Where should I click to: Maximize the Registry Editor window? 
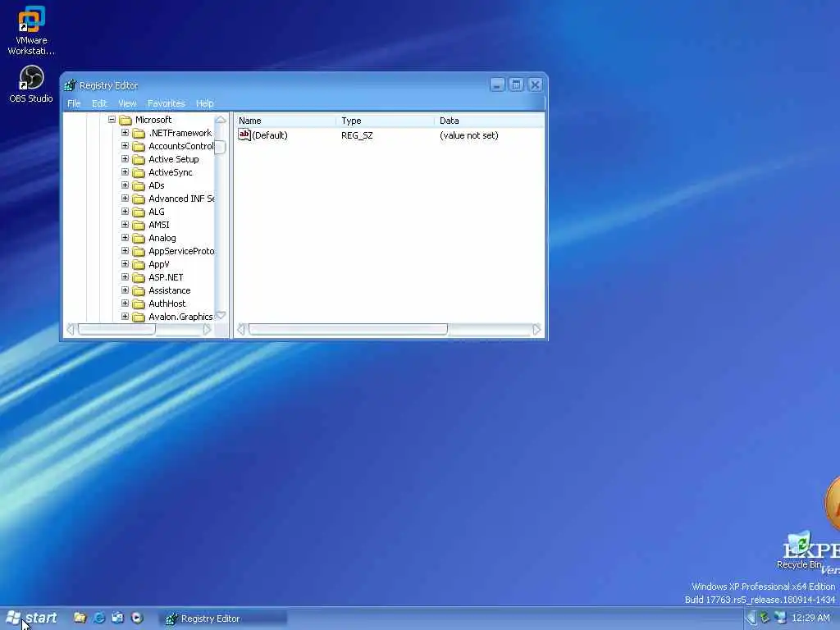pyautogui.click(x=516, y=84)
